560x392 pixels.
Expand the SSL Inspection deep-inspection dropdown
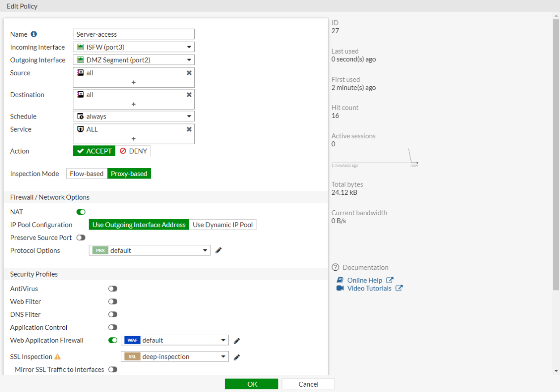coord(175,357)
